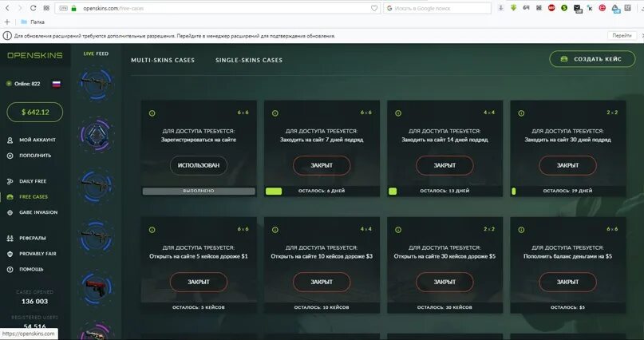644x340 pixels.
Task: Click ВЫПОЛНЕНО progress bar
Action: (x=199, y=191)
